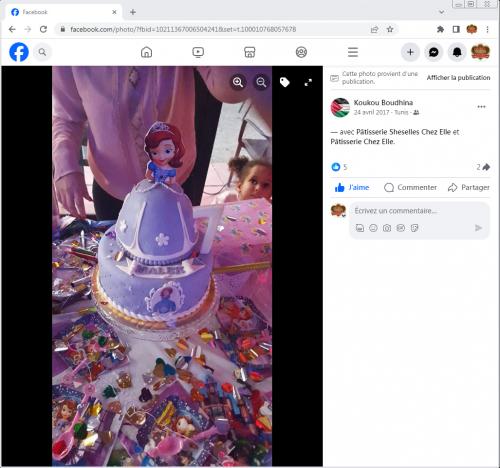Open the notifications bell
Viewport: 500px width, 468px height.
coord(457,52)
